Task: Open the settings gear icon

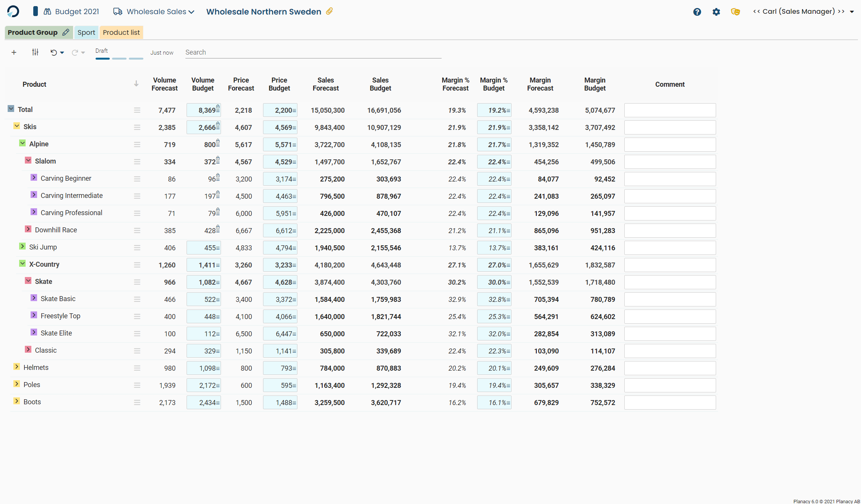Action: tap(716, 12)
